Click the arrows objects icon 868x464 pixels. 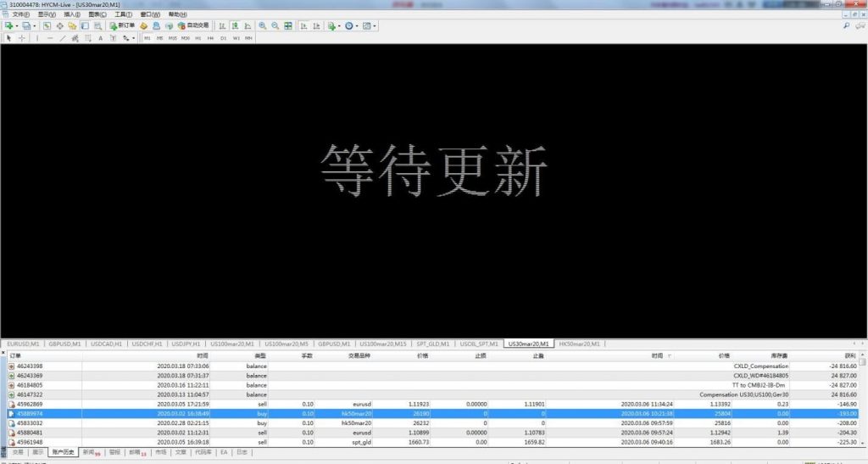[125, 38]
